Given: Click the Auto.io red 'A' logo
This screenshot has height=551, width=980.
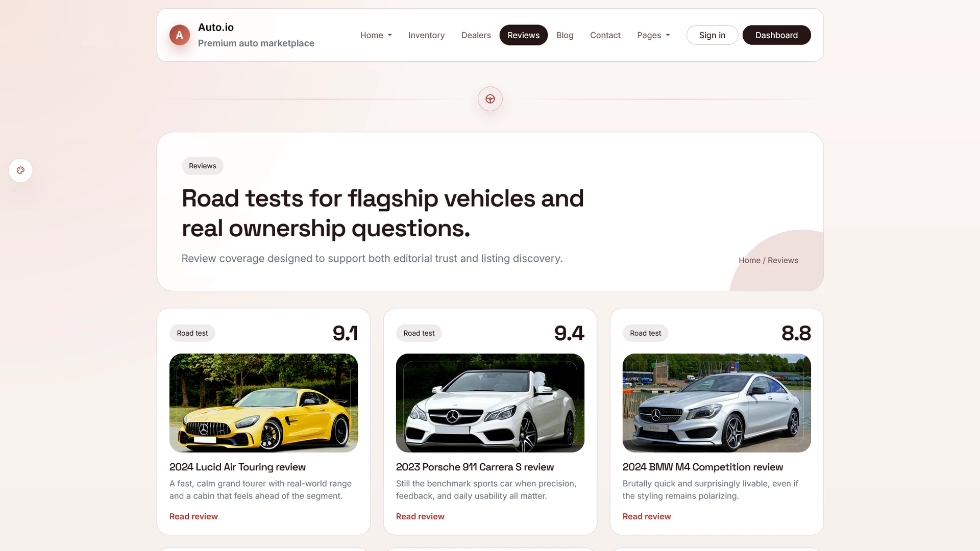Looking at the screenshot, I should 179,35.
